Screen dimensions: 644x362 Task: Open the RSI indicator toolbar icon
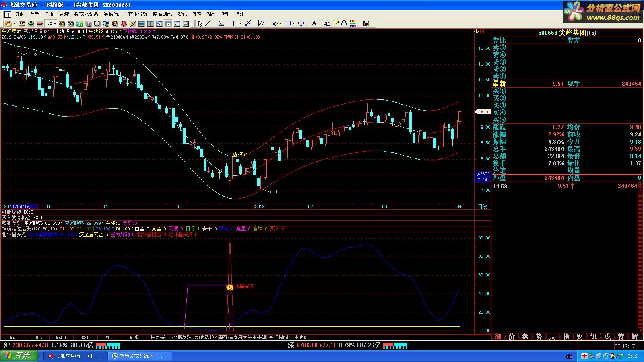click(22, 24)
